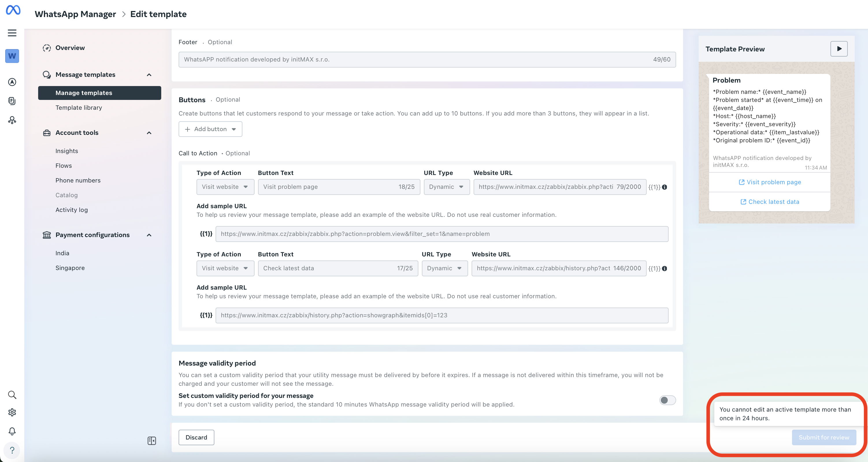The height and width of the screenshot is (462, 868).
Task: Open the business assets network icon
Action: pos(12,120)
